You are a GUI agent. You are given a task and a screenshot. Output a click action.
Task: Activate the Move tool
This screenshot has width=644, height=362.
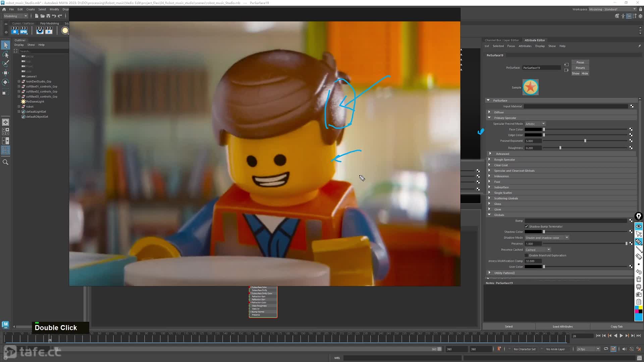6,73
